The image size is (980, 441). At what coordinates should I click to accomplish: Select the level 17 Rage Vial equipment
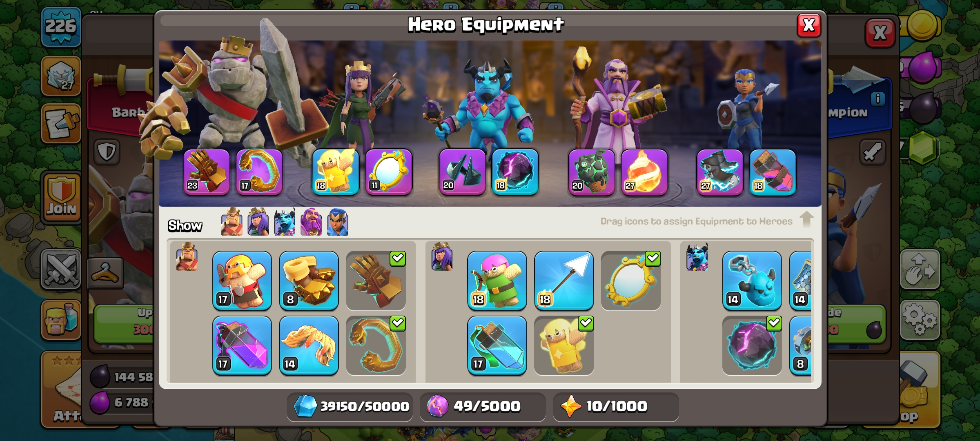(242, 345)
